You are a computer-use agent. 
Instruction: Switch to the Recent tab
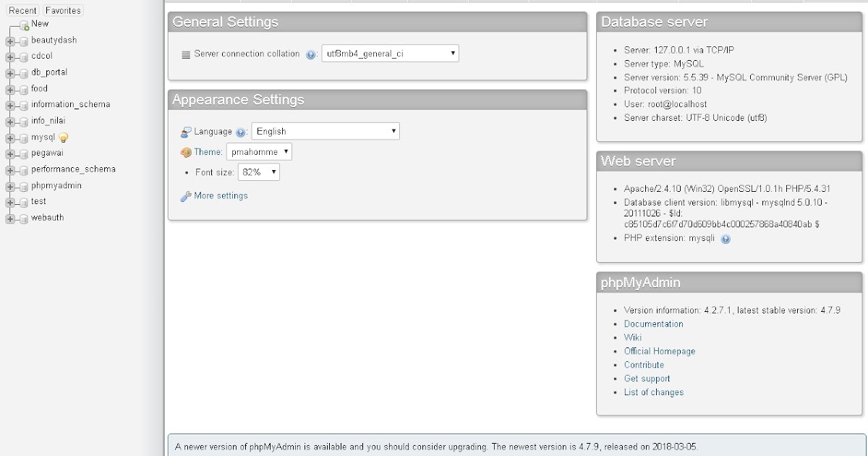point(22,10)
